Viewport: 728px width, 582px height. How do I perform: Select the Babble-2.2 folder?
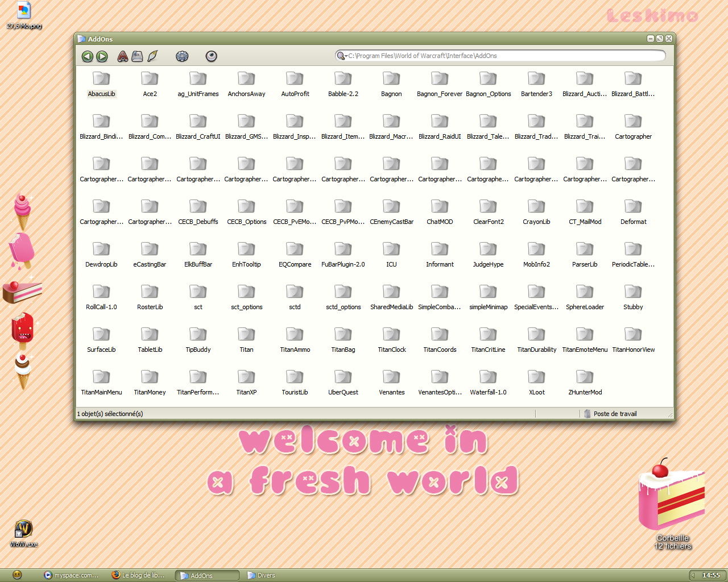[343, 85]
